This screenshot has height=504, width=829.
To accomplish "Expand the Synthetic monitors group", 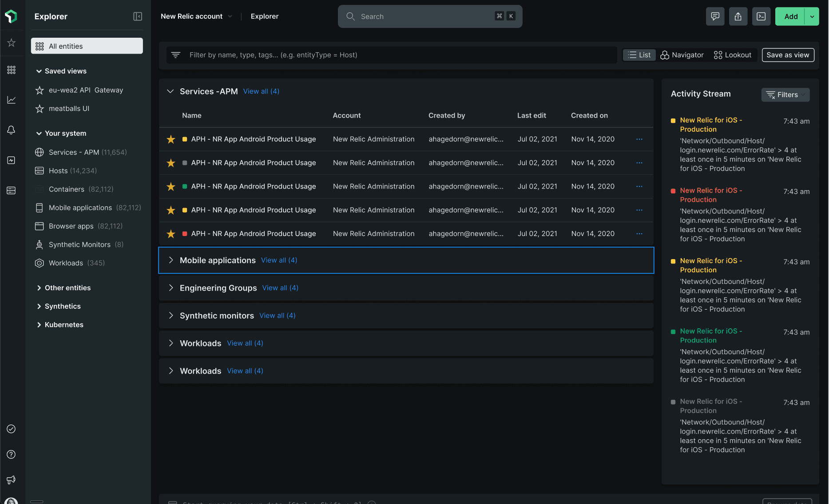I will [171, 315].
